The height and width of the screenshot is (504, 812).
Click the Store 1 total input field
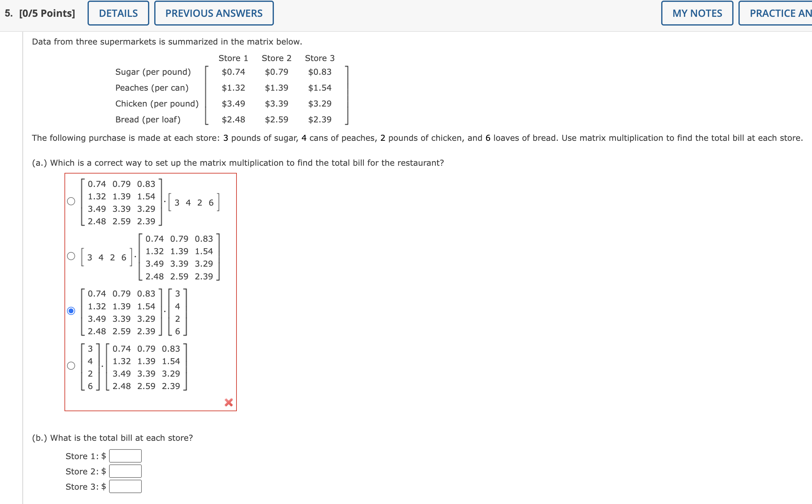click(x=125, y=456)
